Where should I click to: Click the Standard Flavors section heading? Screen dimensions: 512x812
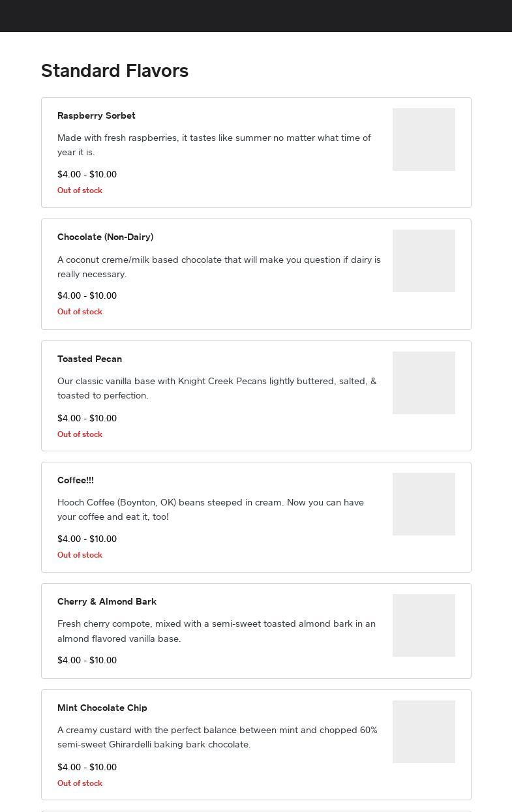[115, 70]
